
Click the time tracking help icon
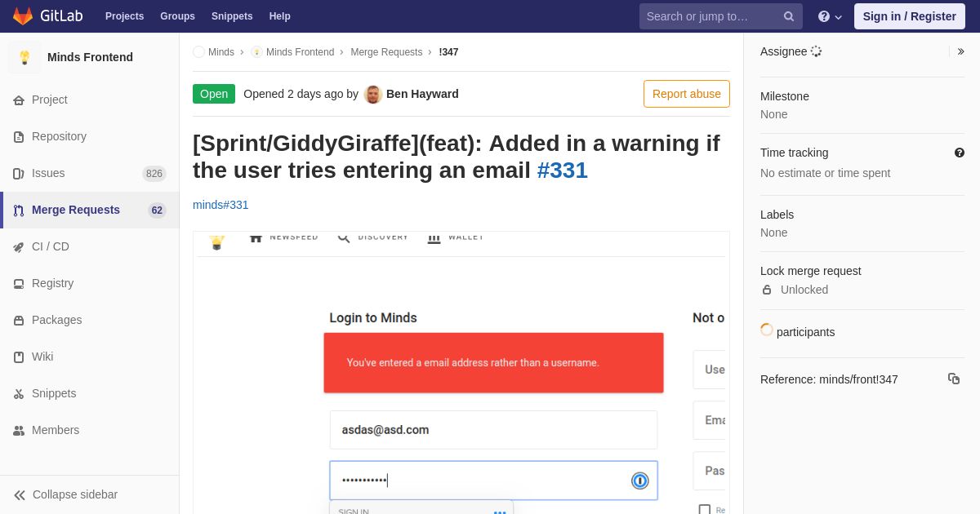pos(960,153)
